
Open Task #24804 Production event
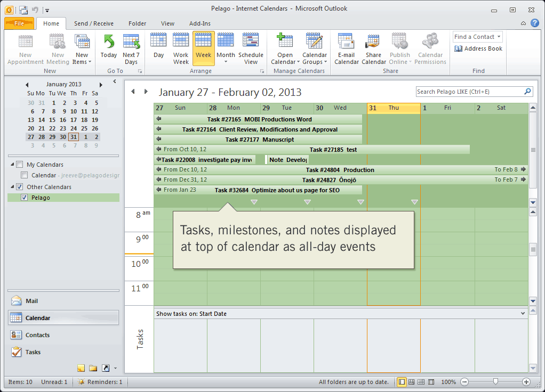(x=341, y=169)
